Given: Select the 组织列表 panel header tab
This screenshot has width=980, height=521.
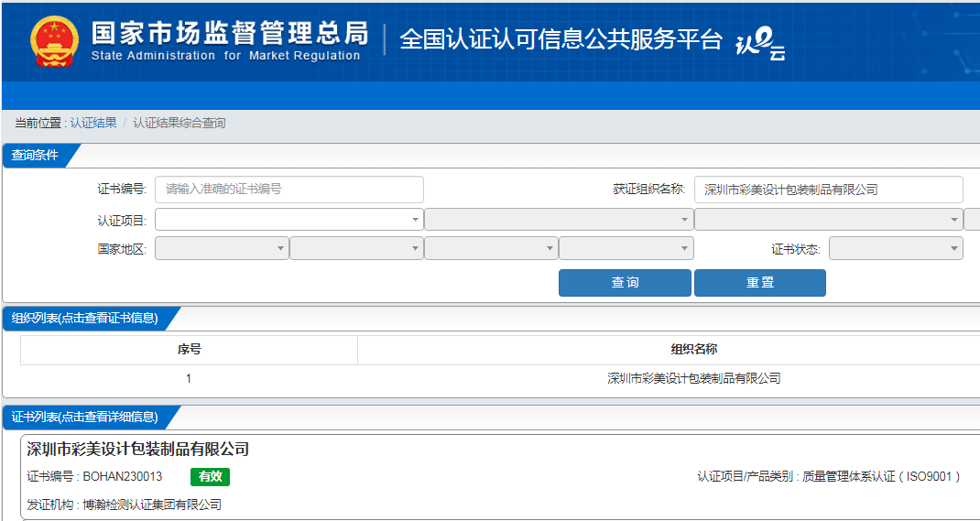Looking at the screenshot, I should [x=84, y=318].
